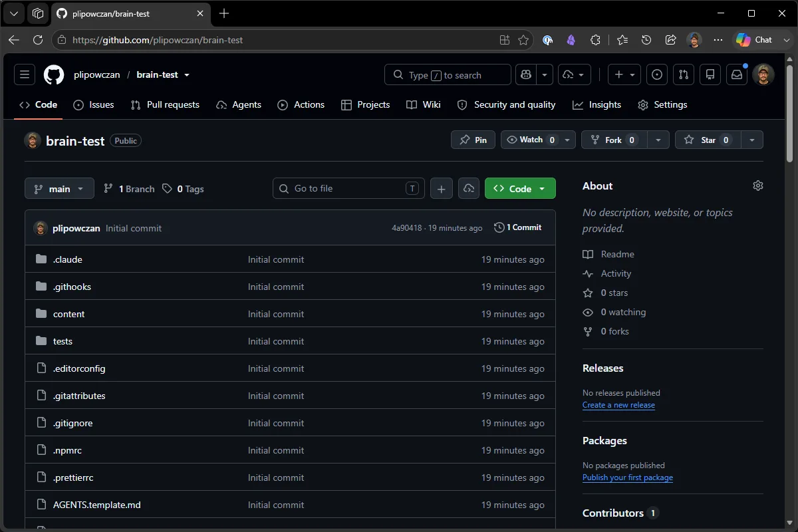Viewport: 798px width, 532px height.
Task: Open the 0 Tags link
Action: pyautogui.click(x=183, y=189)
